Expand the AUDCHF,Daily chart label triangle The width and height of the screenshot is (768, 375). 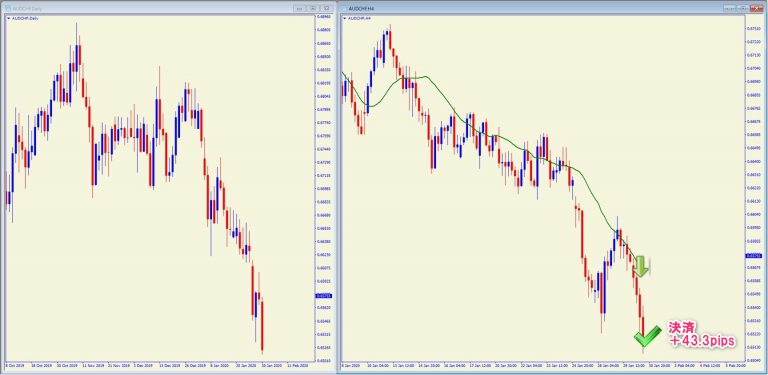8,18
